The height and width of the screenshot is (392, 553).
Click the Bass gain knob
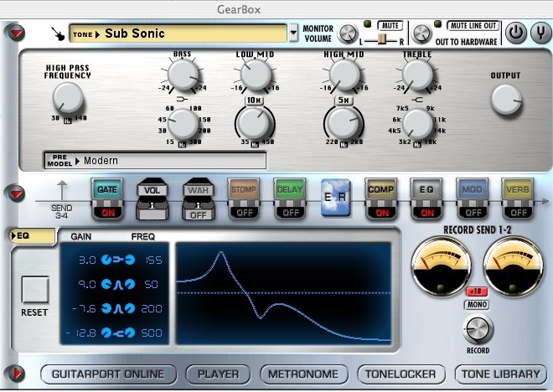pos(183,75)
